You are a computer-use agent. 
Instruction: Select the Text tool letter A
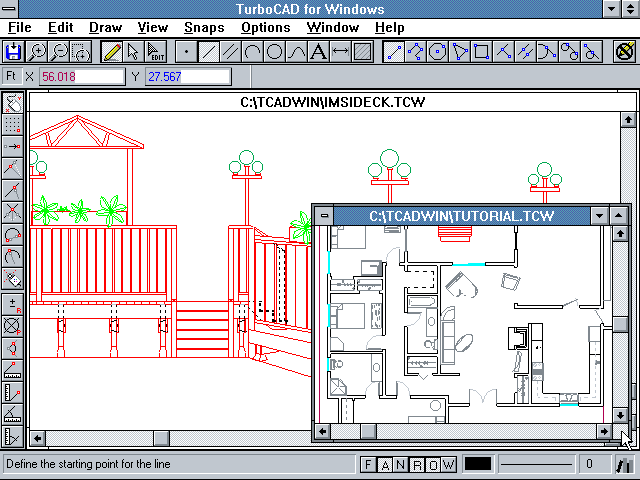[319, 52]
